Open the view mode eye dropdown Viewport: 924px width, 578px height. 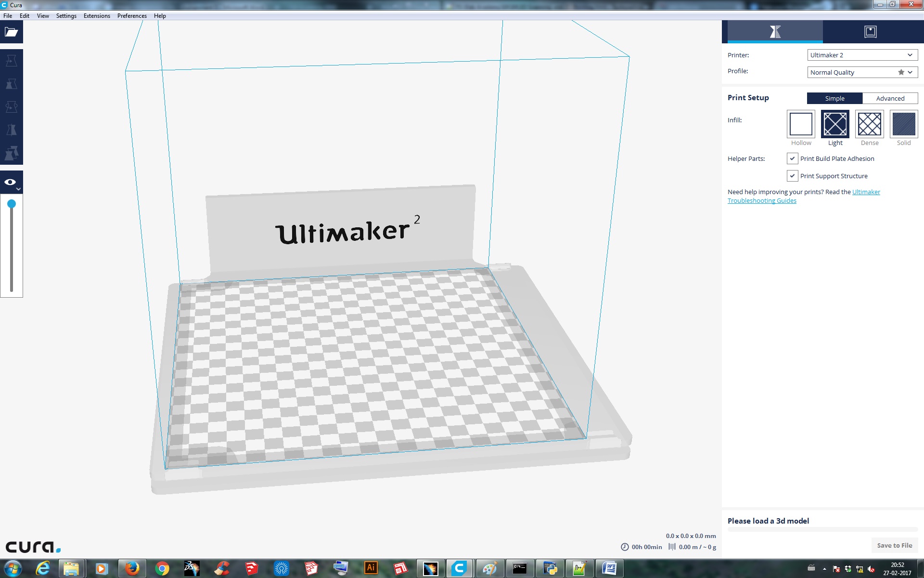pyautogui.click(x=12, y=183)
